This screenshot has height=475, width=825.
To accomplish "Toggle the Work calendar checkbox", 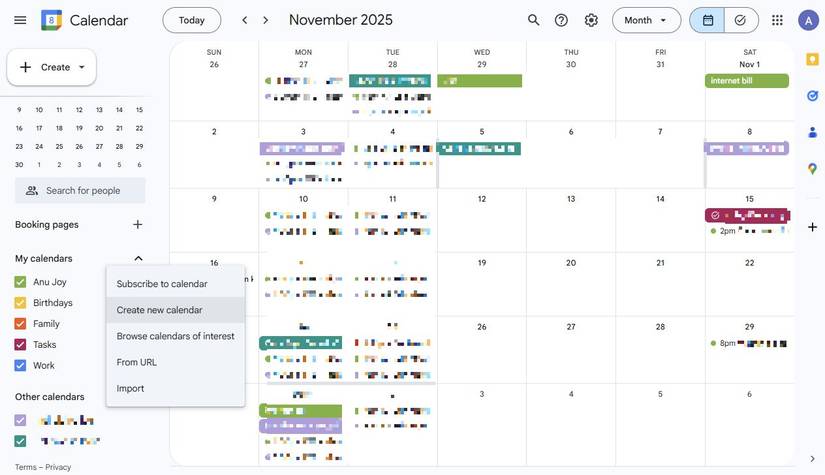I will click(20, 366).
